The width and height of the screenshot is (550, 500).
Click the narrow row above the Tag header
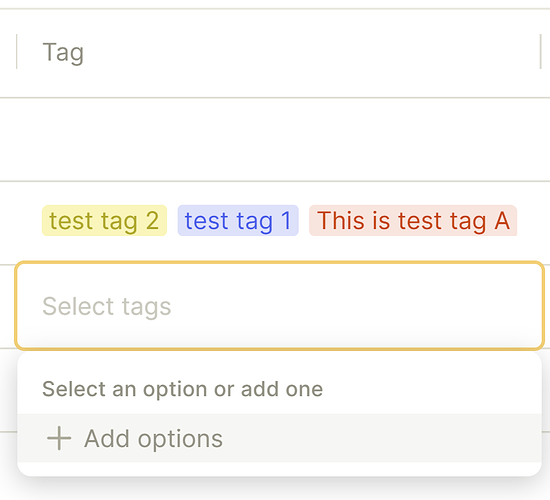tap(275, 4)
